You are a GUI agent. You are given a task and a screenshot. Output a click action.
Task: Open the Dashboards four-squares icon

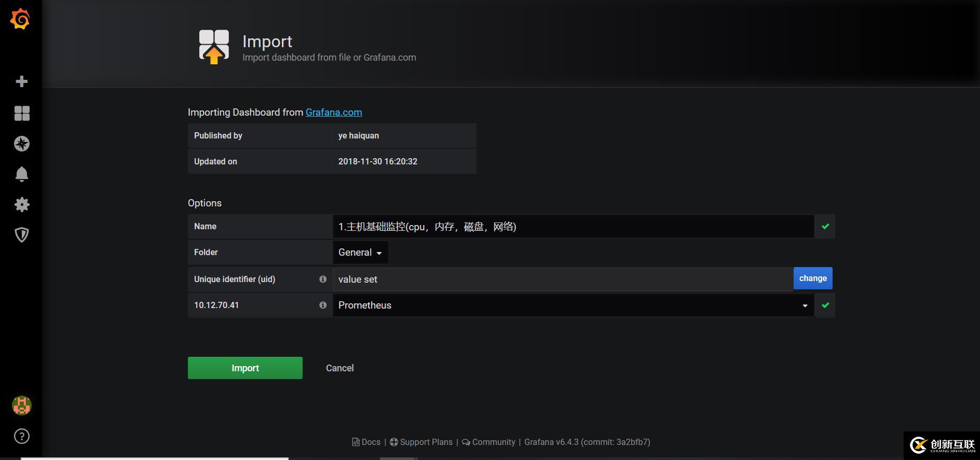click(22, 113)
